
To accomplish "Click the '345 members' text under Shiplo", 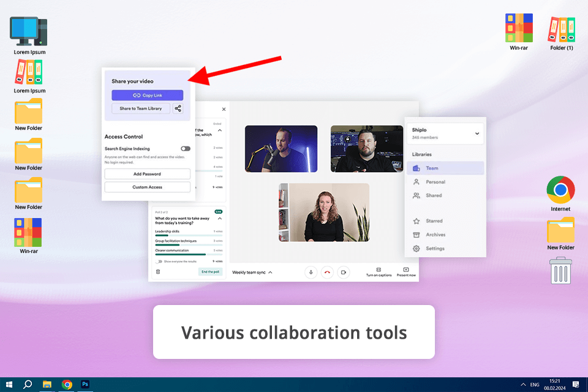I will click(x=425, y=138).
